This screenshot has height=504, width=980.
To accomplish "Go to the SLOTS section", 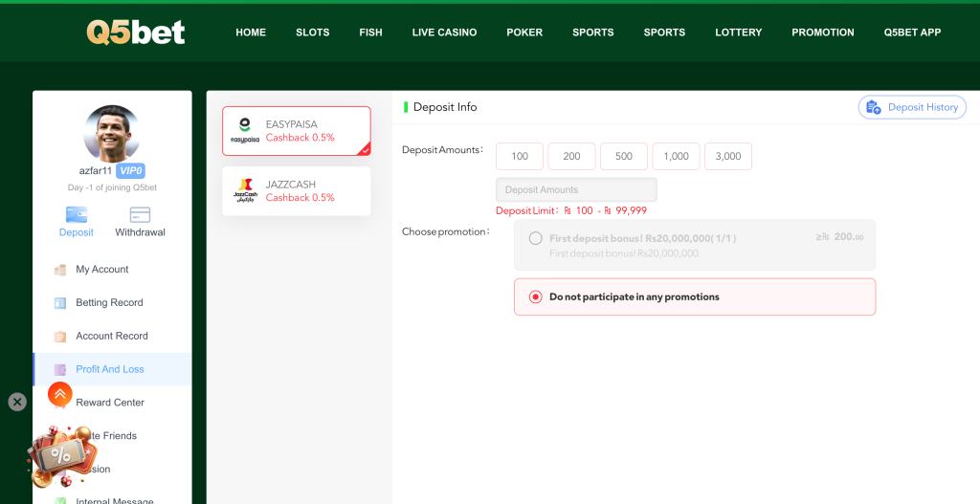I will pyautogui.click(x=313, y=33).
